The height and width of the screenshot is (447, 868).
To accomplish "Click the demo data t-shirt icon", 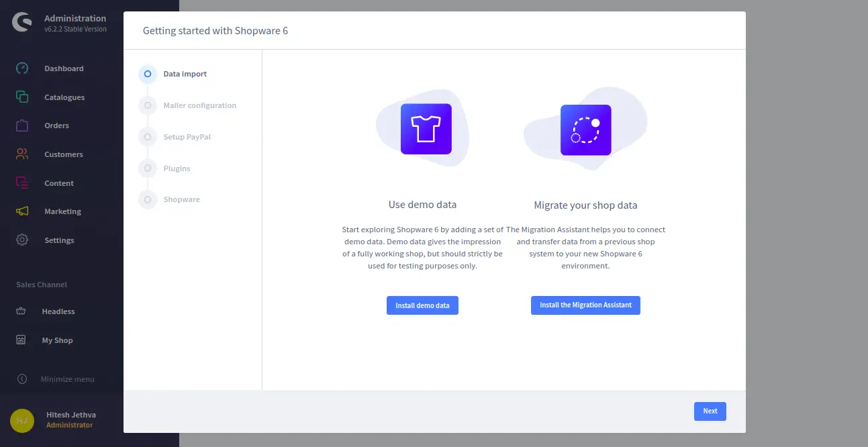I will click(x=426, y=129).
